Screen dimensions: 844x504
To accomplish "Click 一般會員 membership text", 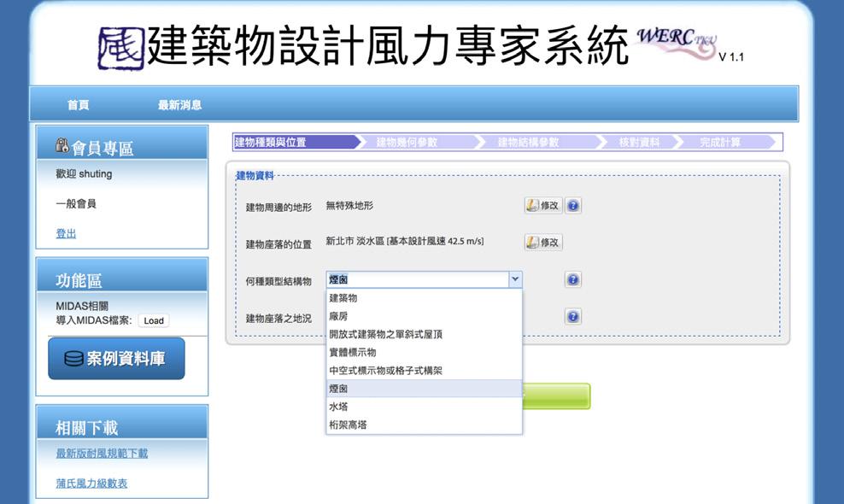I will tap(76, 203).
